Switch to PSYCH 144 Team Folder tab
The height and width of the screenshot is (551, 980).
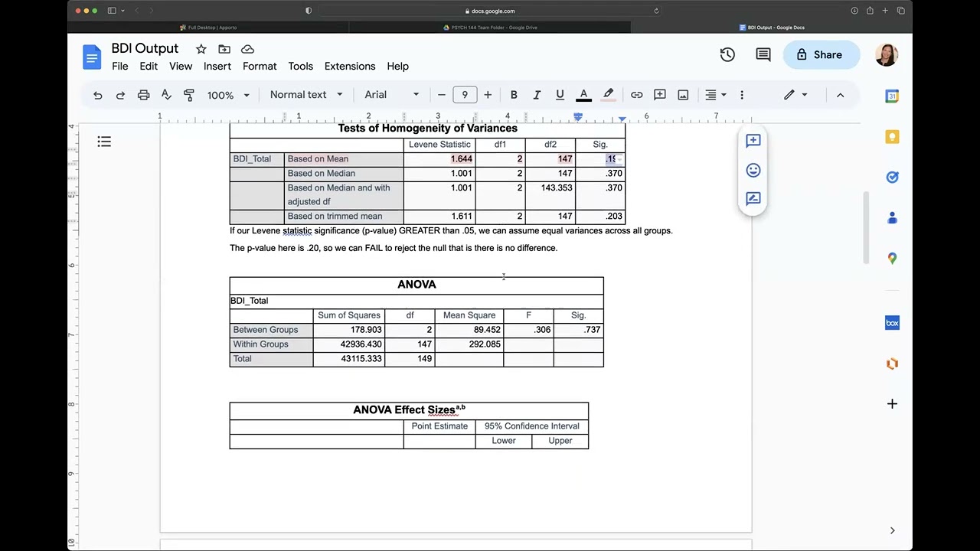coord(490,28)
